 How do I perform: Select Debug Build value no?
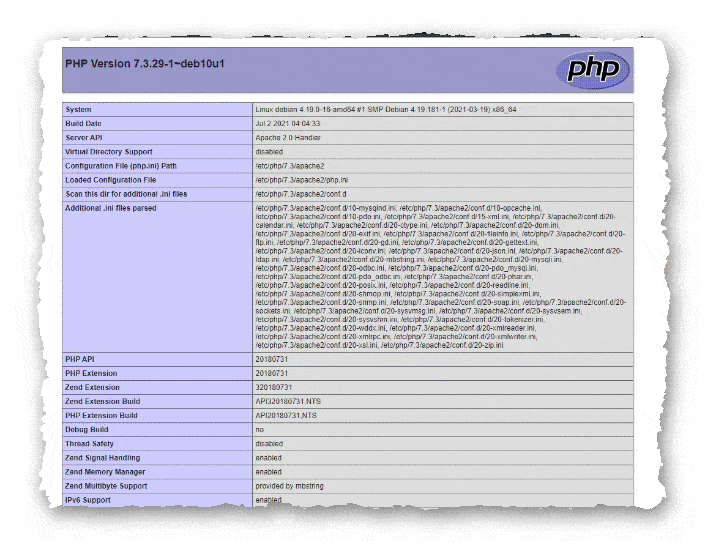(x=260, y=430)
